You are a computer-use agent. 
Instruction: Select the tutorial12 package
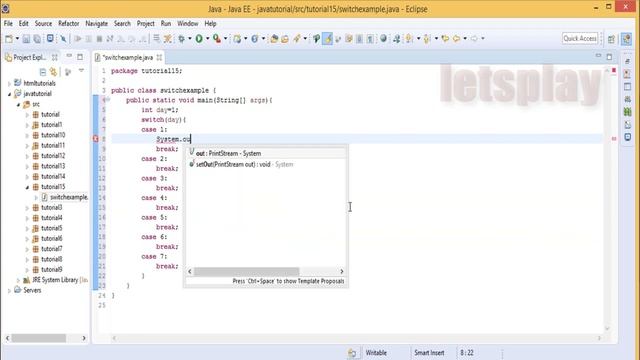coord(49,156)
